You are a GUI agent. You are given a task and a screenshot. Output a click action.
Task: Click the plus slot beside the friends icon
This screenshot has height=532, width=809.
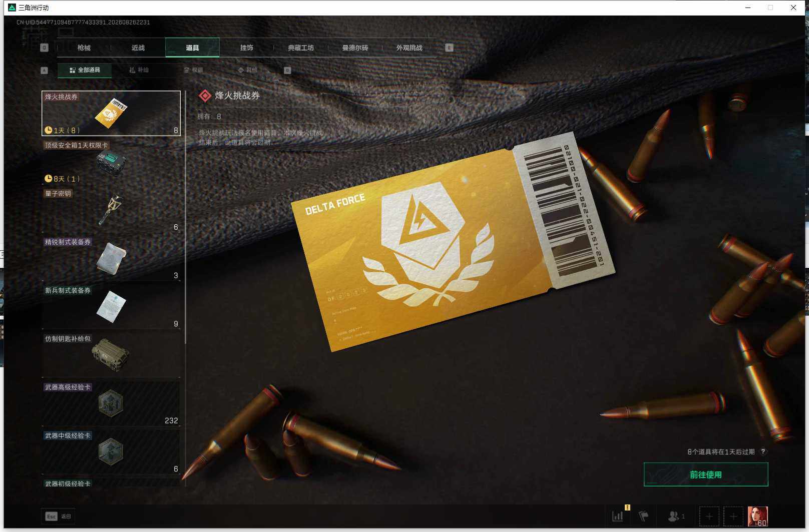[x=709, y=516]
